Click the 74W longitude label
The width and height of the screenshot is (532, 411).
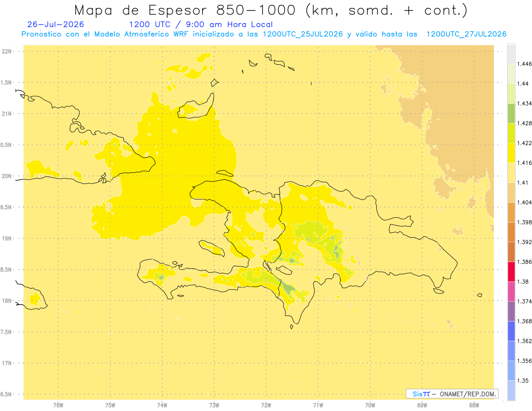[x=162, y=405]
